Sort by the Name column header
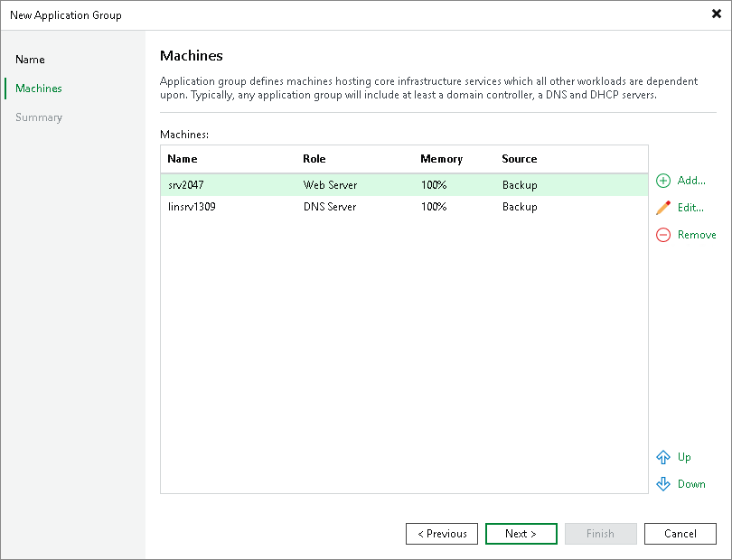 [182, 159]
